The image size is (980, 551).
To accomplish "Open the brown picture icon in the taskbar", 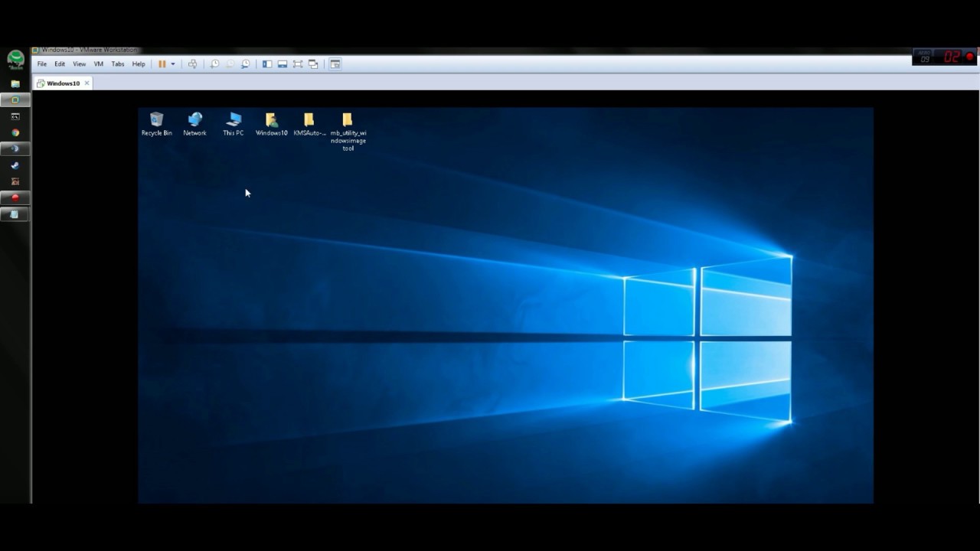I will pos(15,181).
